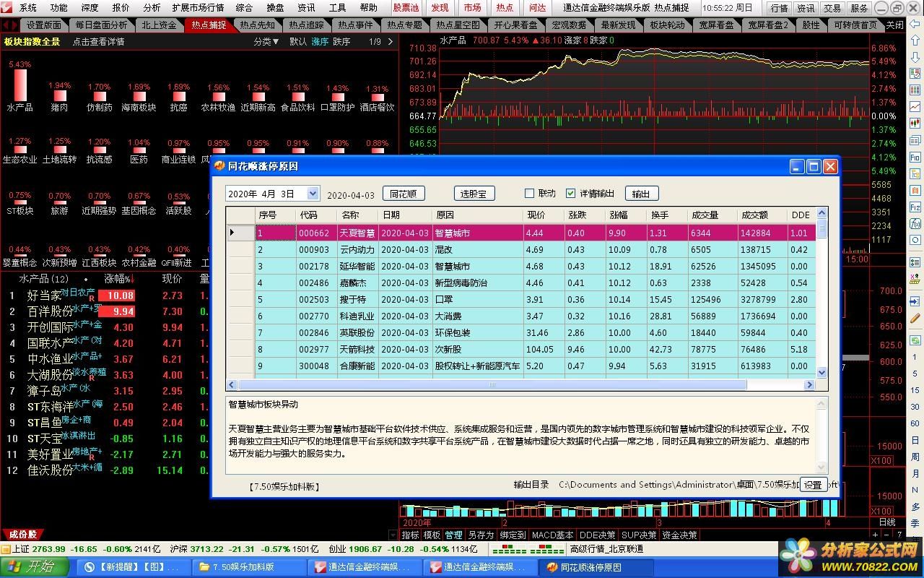Click the table scroll-up arrow in dialog

[x=821, y=215]
